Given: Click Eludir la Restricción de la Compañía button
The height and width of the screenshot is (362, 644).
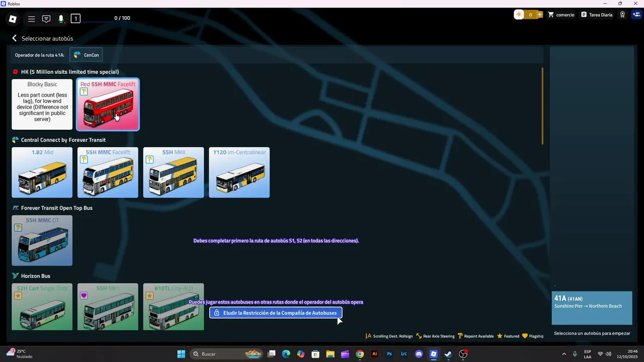Looking at the screenshot, I should point(276,313).
